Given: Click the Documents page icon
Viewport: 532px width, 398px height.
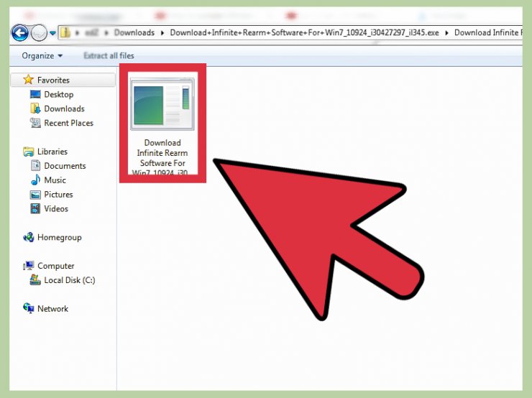Looking at the screenshot, I should (x=35, y=165).
